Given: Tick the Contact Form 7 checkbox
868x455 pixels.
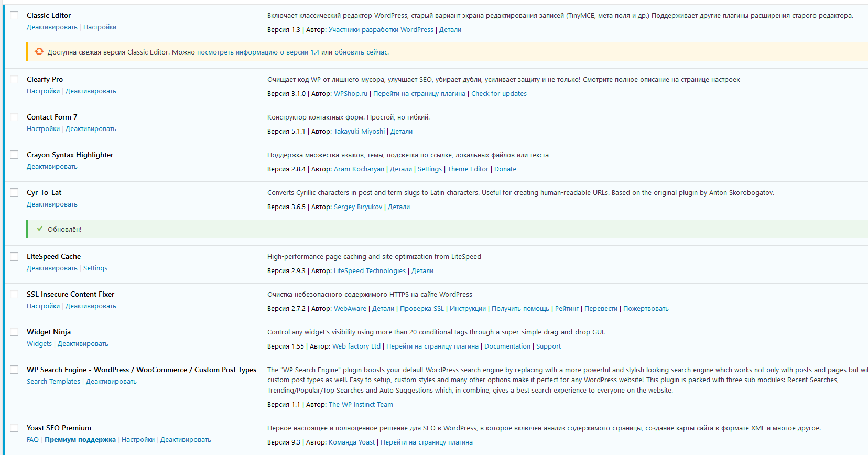Looking at the screenshot, I should tap(14, 117).
